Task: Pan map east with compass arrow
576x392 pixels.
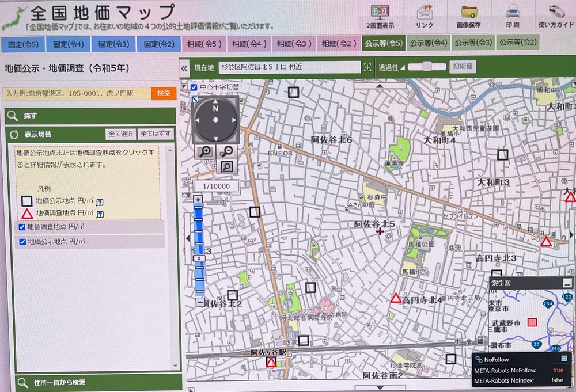Action: [x=234, y=120]
